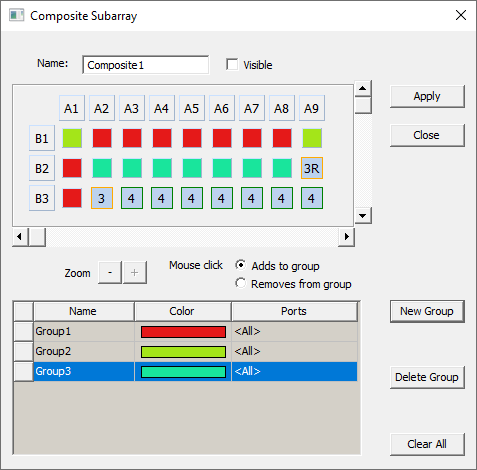Click the 4 cell at row B3 column A7

click(252, 198)
